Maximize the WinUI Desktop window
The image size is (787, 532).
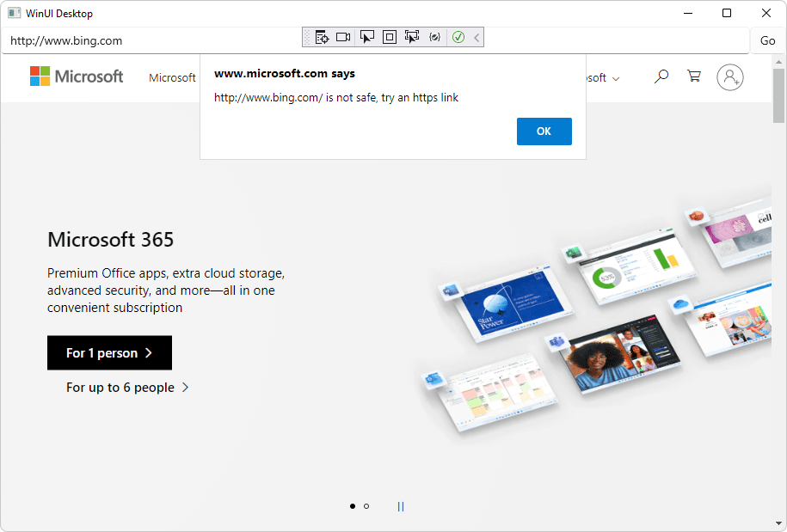[x=727, y=13]
